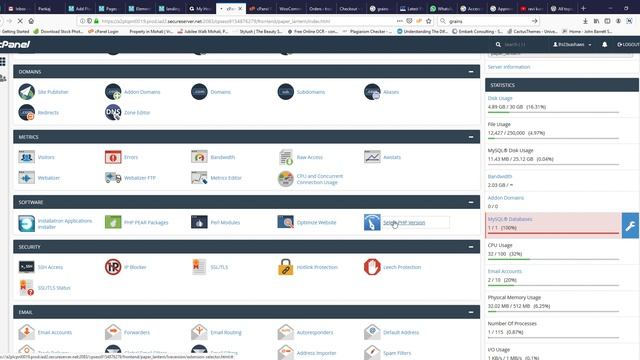Open Installatron Applications Installer icon
The width and height of the screenshot is (640, 360).
click(27, 223)
